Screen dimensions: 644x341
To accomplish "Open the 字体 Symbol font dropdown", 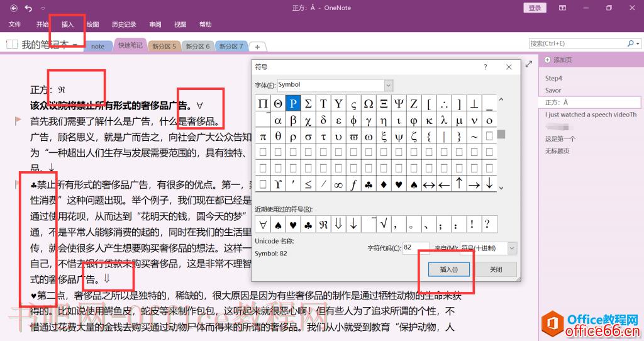I will pos(389,85).
